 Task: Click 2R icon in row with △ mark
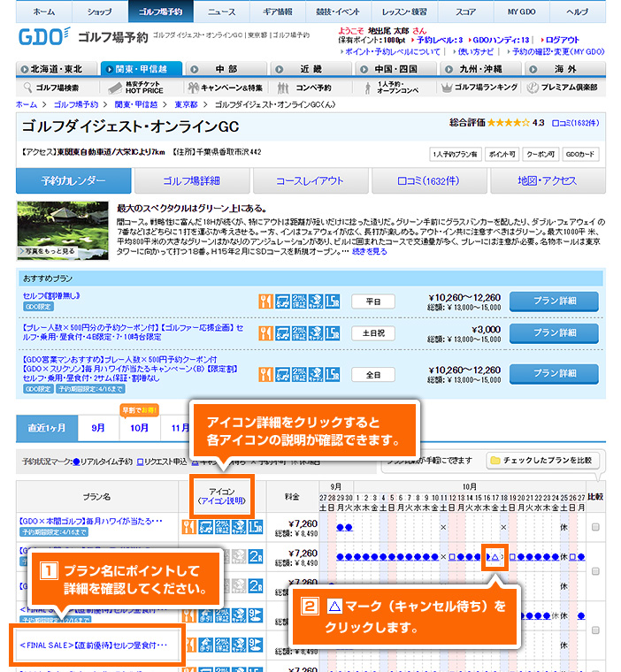click(256, 556)
